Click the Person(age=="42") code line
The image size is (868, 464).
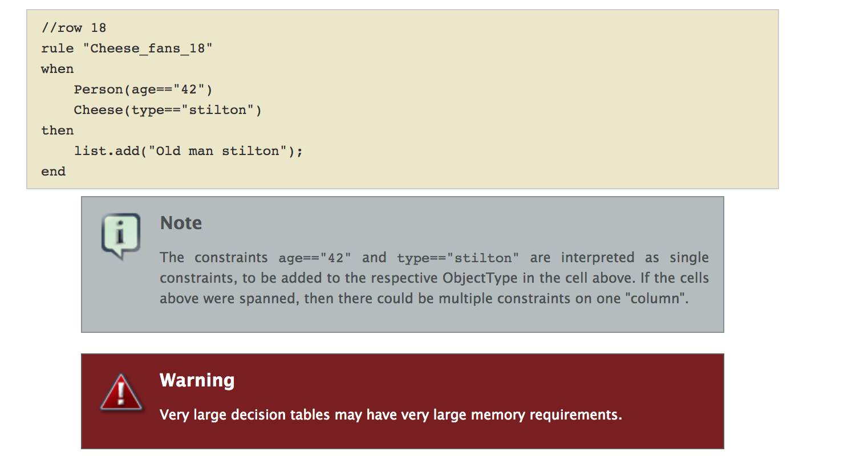(143, 89)
